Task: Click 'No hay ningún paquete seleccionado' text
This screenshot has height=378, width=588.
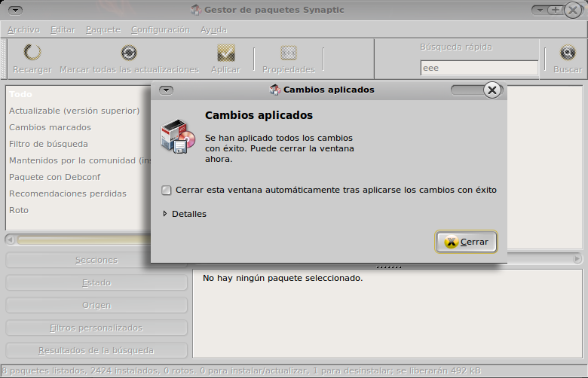Action: (283, 278)
